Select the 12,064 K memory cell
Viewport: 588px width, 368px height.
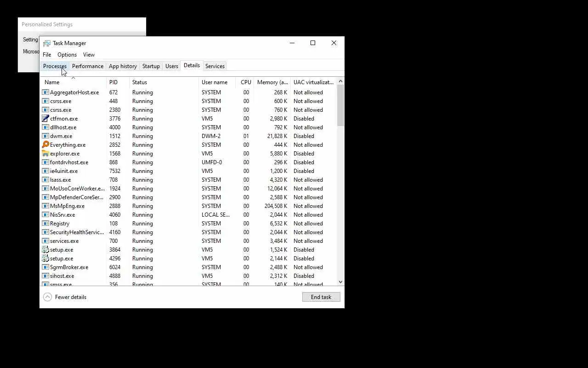(277, 189)
